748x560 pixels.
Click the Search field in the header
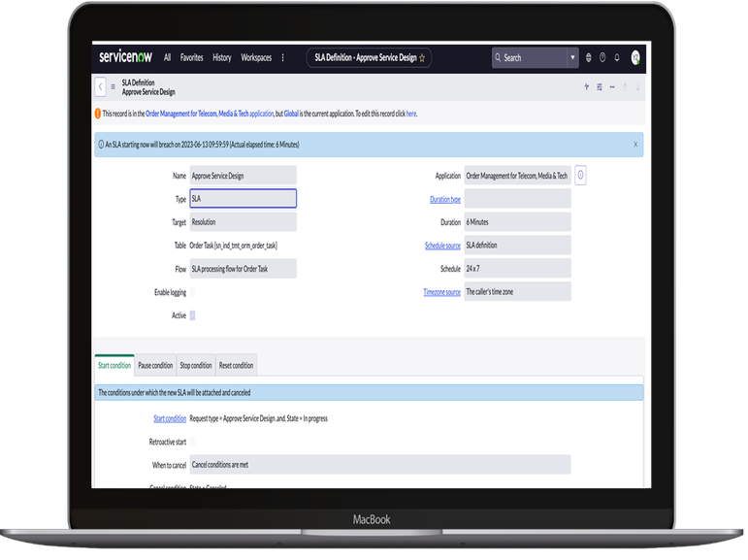point(530,58)
